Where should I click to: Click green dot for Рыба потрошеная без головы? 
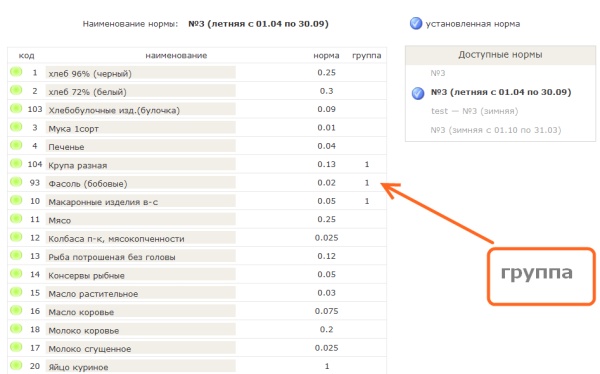pyautogui.click(x=16, y=255)
